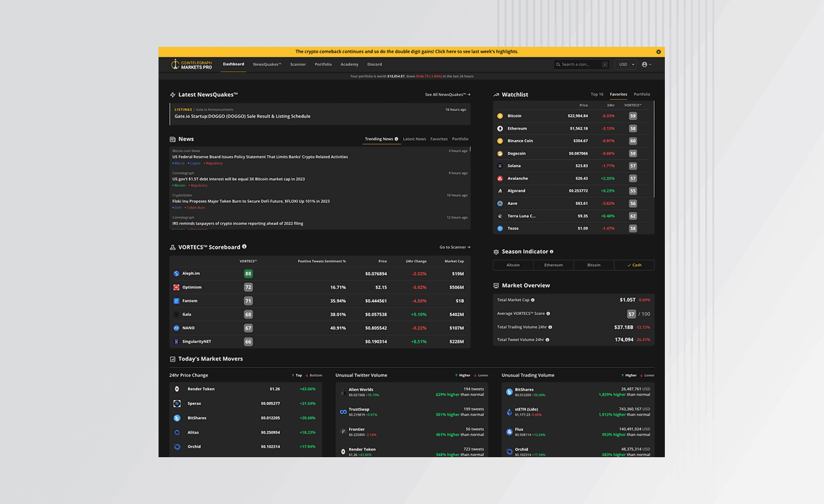Open the Cointelegraph Markets Pro logo

point(191,64)
